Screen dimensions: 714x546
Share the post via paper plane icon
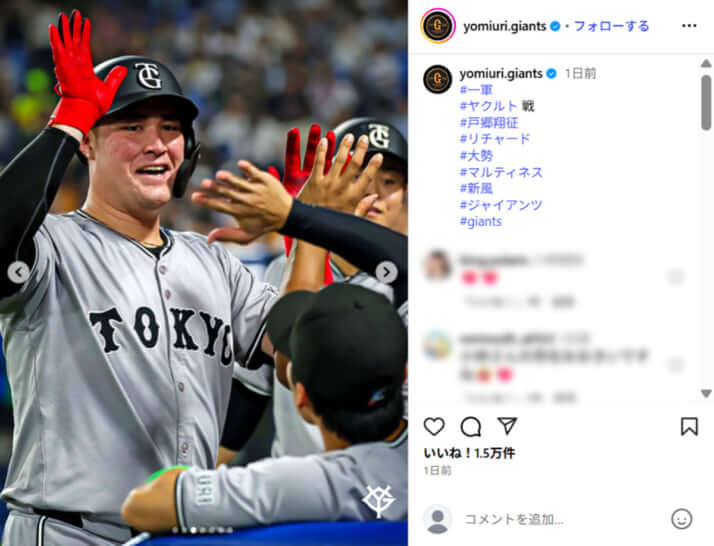point(507,426)
